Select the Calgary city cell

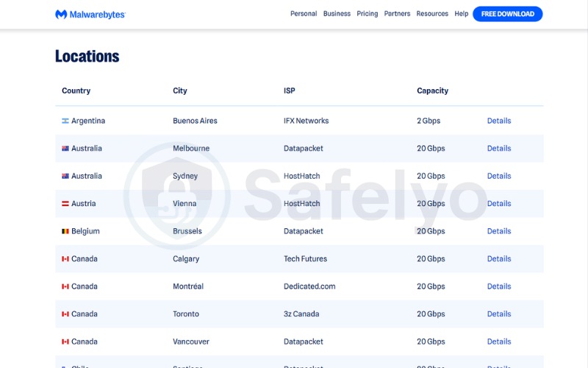pos(186,259)
